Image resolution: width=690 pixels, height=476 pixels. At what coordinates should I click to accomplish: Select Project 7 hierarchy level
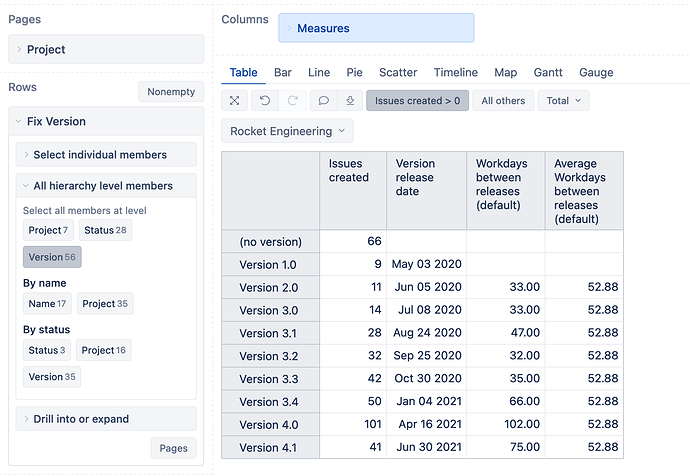[48, 230]
